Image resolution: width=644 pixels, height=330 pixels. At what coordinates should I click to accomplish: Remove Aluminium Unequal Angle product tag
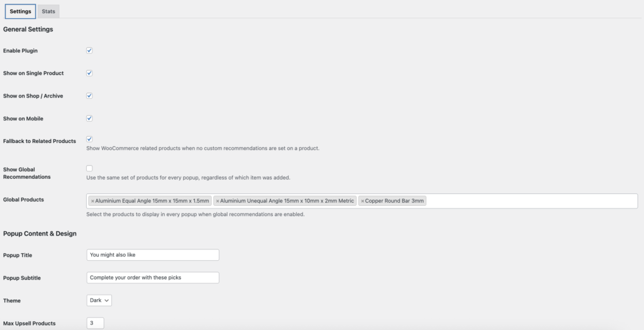point(218,201)
